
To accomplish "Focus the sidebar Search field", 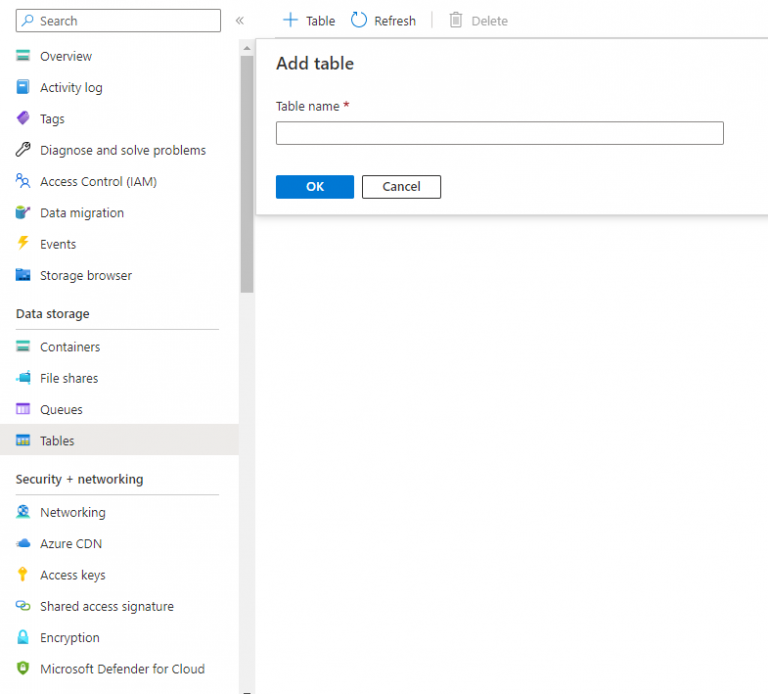I will click(x=118, y=21).
